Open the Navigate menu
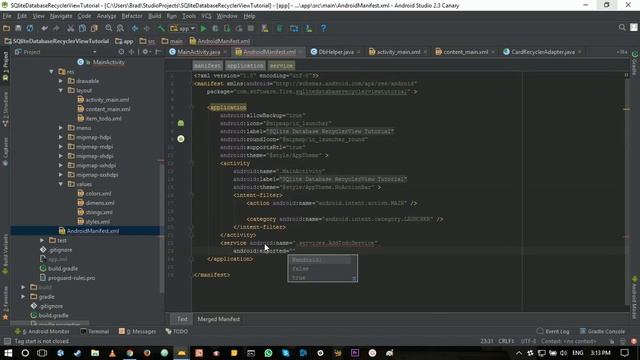This screenshot has height=360, width=640. click(61, 16)
